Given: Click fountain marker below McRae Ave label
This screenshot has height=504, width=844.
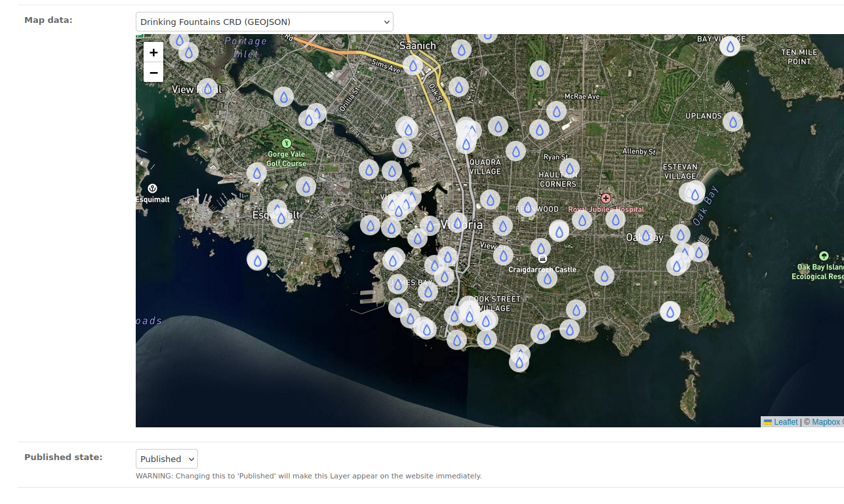Looking at the screenshot, I should [x=556, y=111].
